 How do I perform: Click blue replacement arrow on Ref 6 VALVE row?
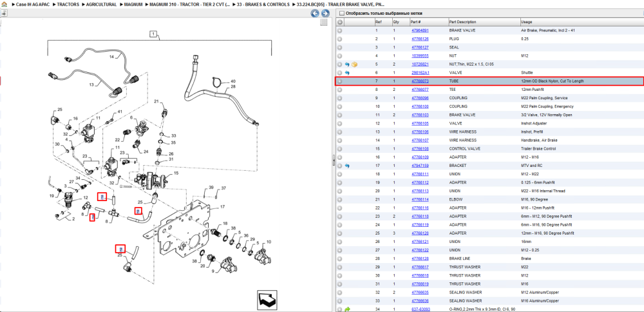[x=347, y=73]
